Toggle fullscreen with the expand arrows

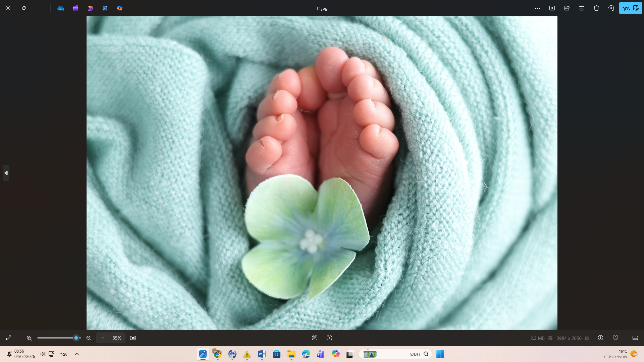click(x=9, y=338)
